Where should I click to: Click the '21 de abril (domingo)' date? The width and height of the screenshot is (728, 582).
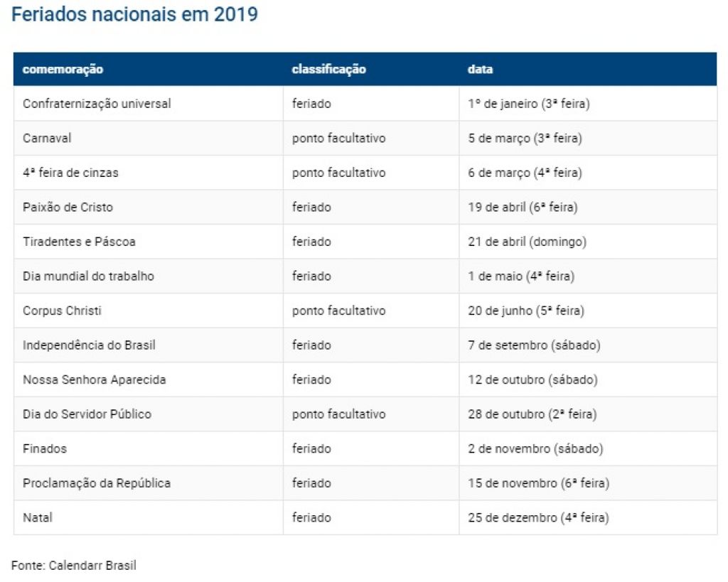pos(527,242)
